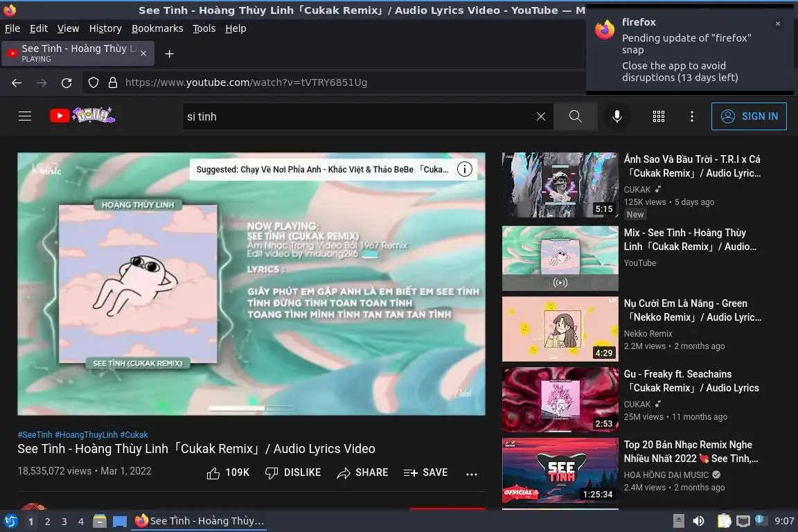Open Ánh Sao Và Bầu Trời thumbnail

pos(560,186)
